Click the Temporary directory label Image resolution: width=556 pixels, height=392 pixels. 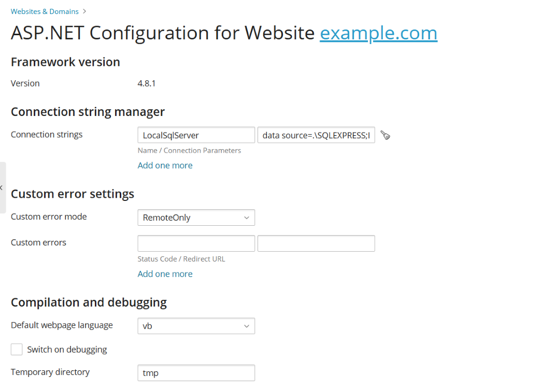click(50, 372)
